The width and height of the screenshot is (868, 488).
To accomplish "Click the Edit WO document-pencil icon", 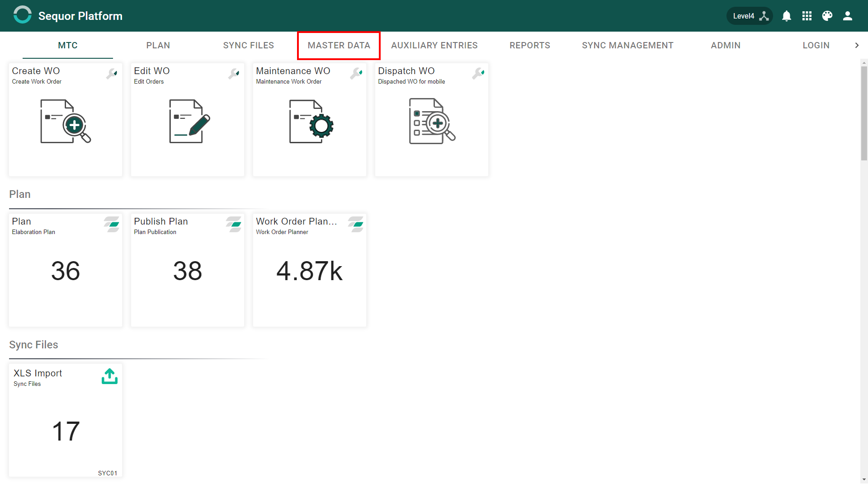I will coord(189,121).
